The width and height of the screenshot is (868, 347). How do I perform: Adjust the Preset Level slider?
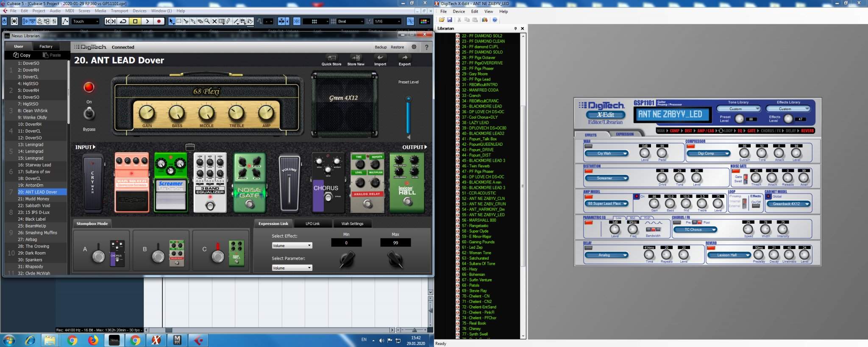[x=409, y=114]
